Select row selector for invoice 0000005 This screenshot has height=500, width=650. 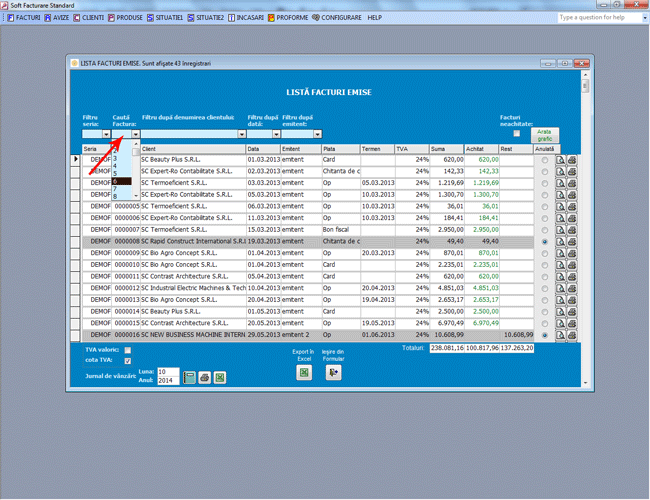[75, 206]
